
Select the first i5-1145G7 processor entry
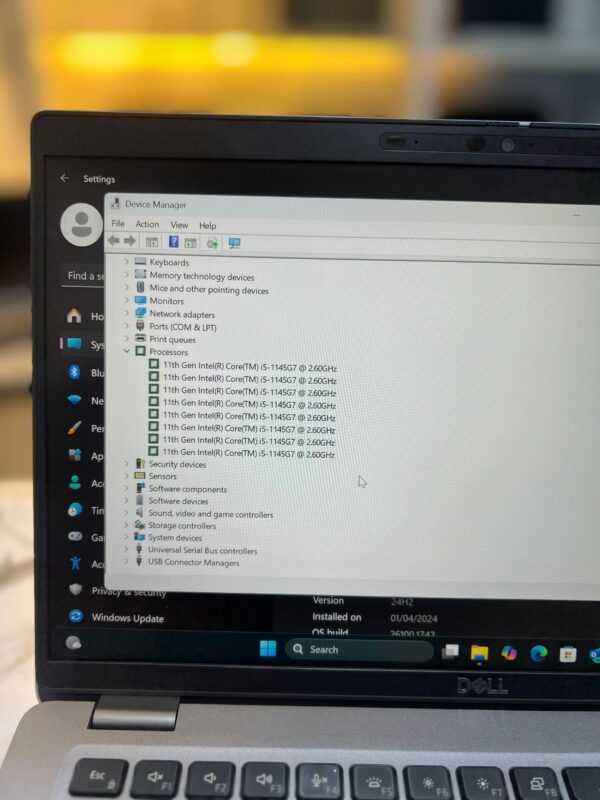click(249, 366)
